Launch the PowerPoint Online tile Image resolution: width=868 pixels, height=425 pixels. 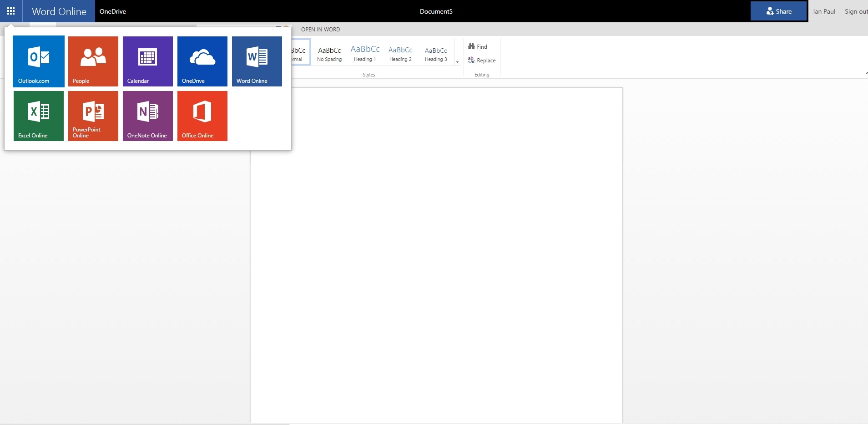point(93,116)
